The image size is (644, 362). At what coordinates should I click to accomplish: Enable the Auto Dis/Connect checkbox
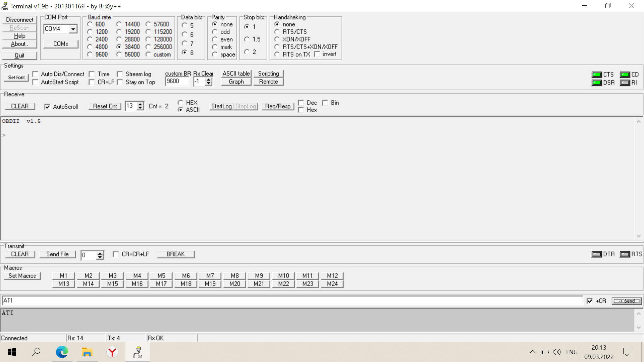(36, 74)
